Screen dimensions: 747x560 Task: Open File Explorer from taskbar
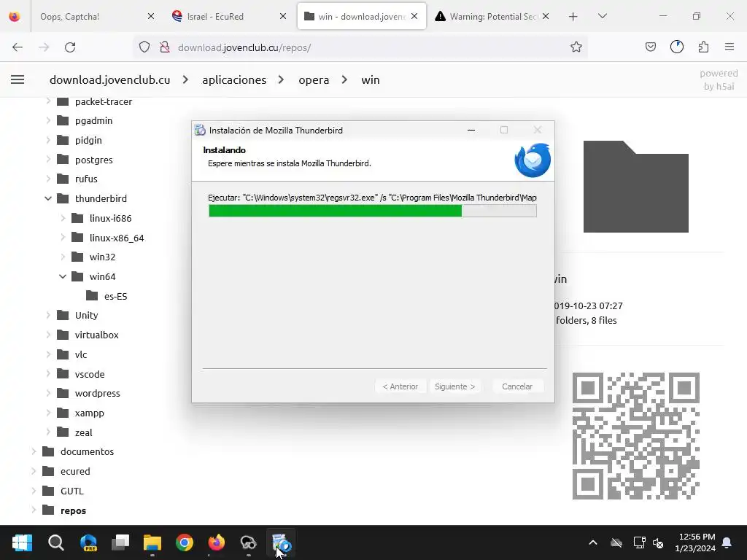click(x=152, y=542)
